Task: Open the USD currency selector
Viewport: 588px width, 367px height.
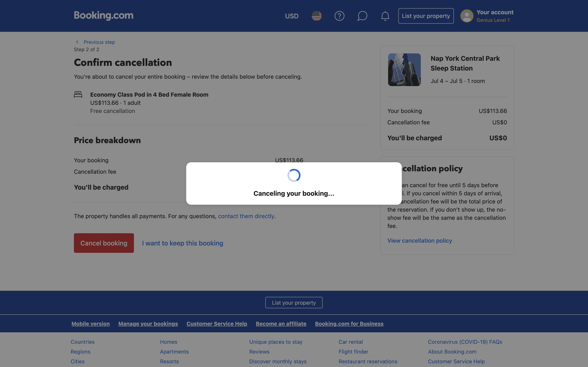Action: click(x=292, y=16)
